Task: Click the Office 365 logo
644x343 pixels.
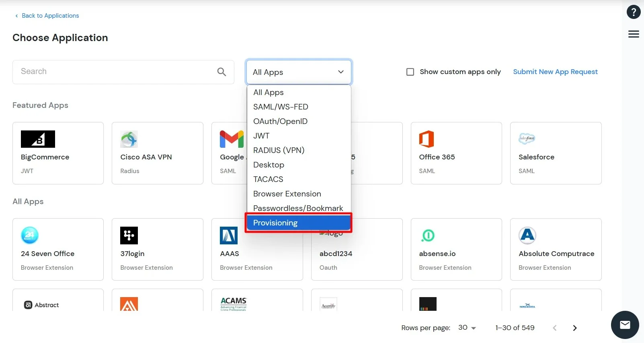Action: [427, 139]
